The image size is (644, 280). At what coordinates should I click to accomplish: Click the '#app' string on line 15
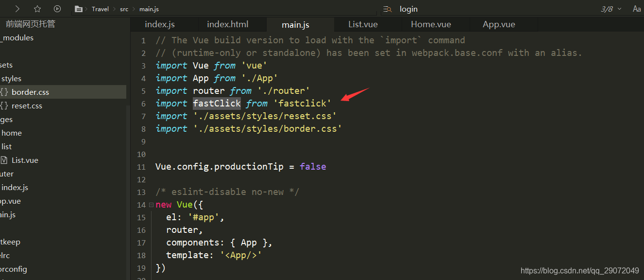tap(203, 217)
